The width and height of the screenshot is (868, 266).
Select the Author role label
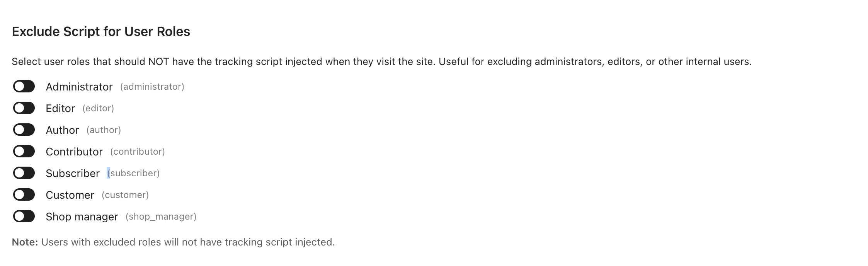point(62,130)
